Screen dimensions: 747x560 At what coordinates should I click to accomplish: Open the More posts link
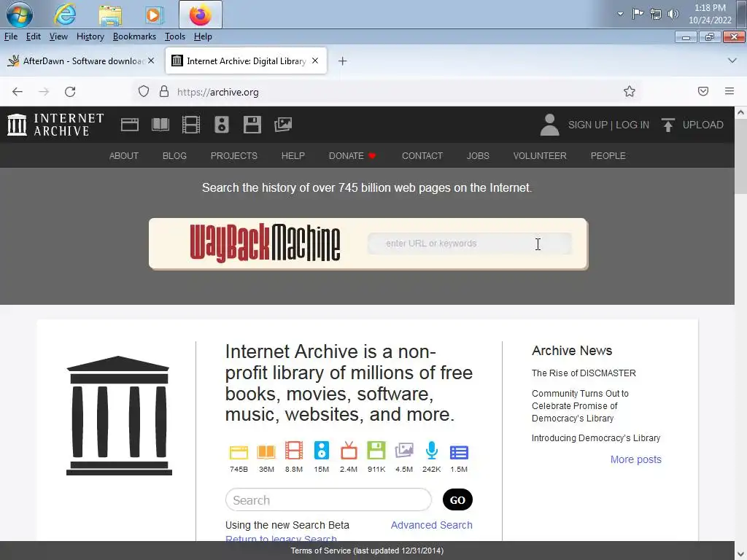point(635,459)
